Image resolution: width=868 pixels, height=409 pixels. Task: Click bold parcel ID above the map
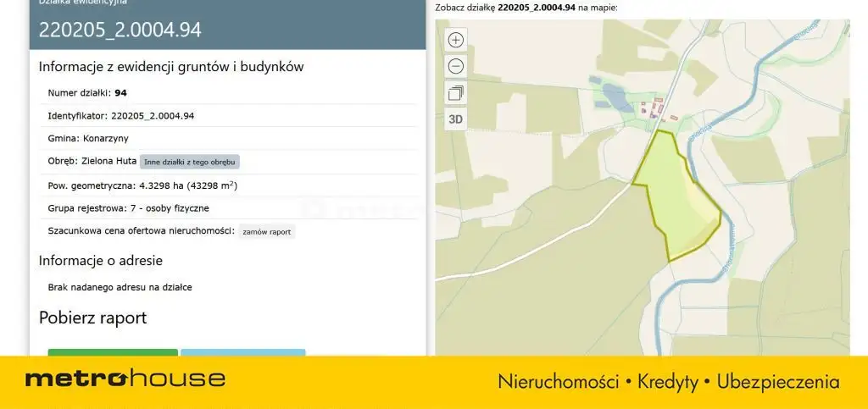(x=537, y=8)
